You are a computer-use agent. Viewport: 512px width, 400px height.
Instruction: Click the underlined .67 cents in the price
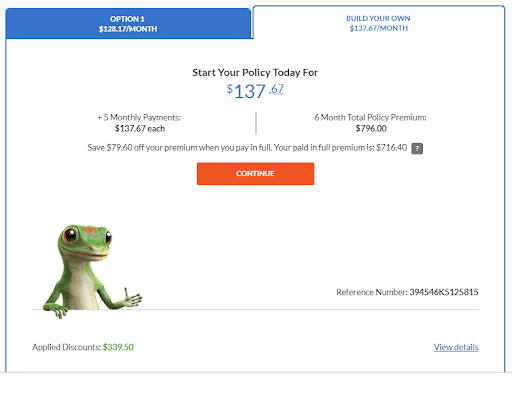(x=276, y=89)
